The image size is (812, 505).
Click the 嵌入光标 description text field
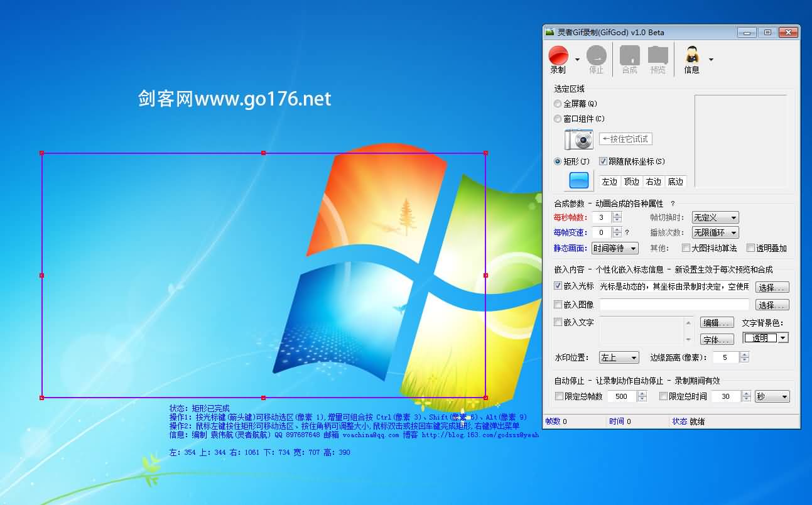pos(674,286)
